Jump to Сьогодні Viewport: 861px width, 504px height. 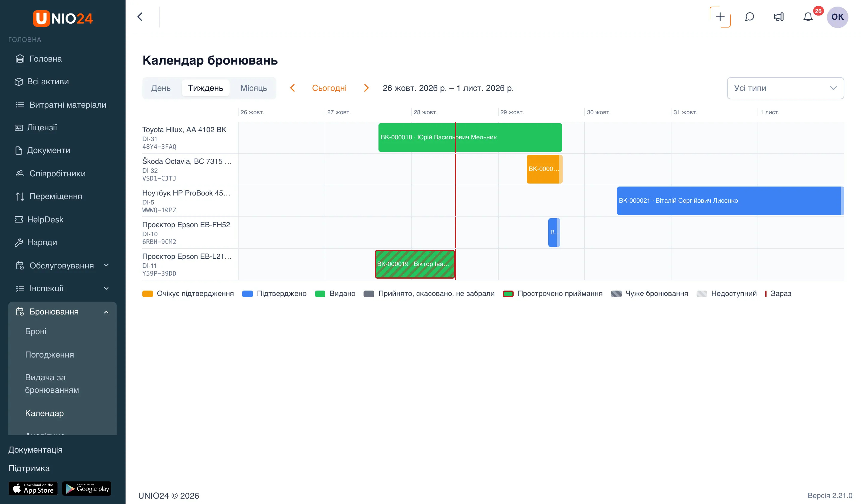point(329,88)
